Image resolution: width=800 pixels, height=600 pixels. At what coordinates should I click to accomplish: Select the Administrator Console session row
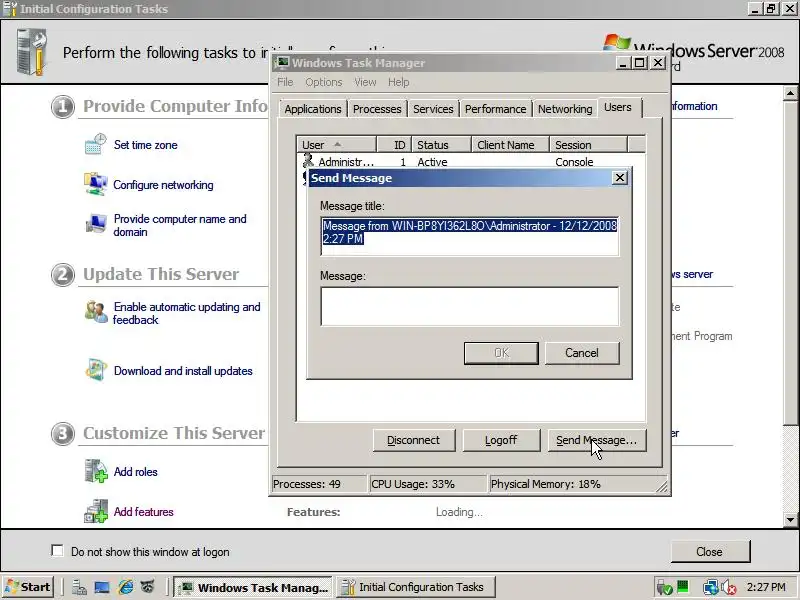tap(470, 162)
